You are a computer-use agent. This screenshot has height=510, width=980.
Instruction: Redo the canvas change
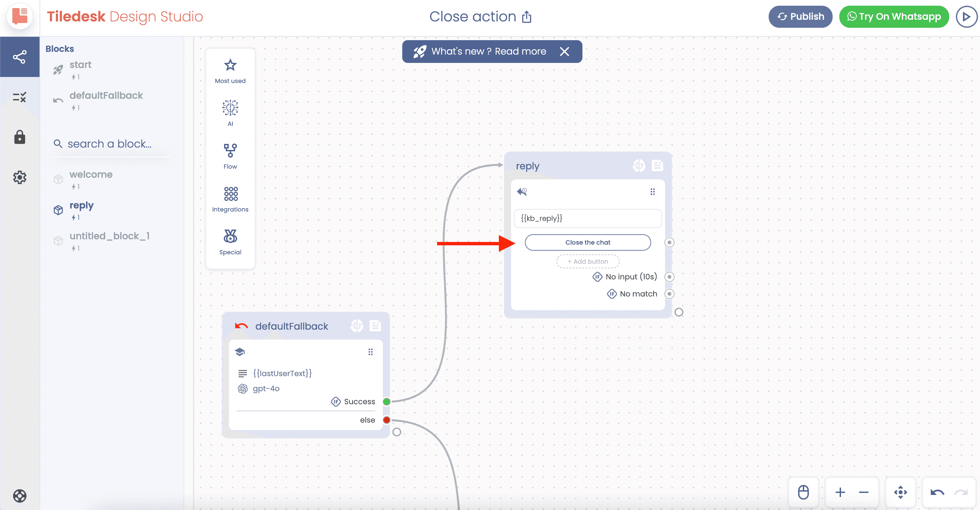961,492
